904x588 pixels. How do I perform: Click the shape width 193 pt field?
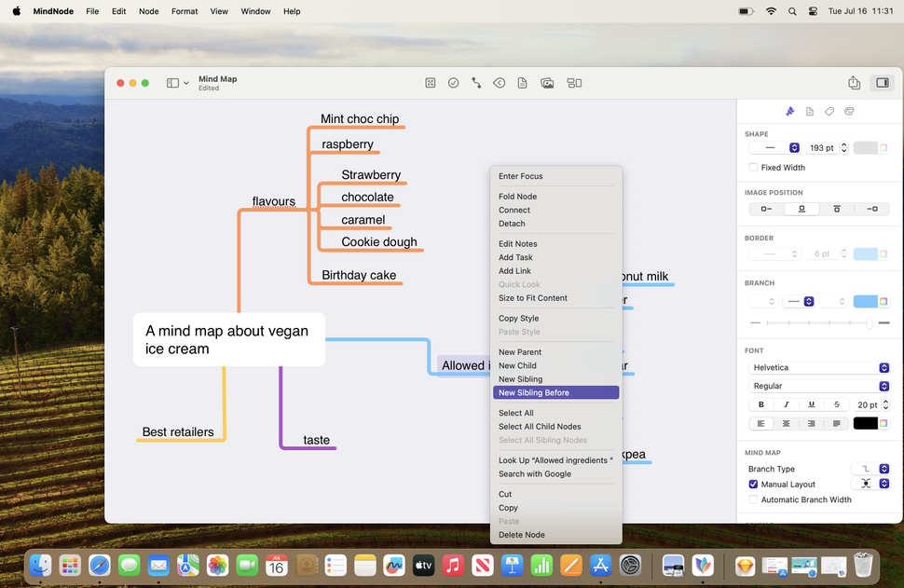tap(822, 148)
